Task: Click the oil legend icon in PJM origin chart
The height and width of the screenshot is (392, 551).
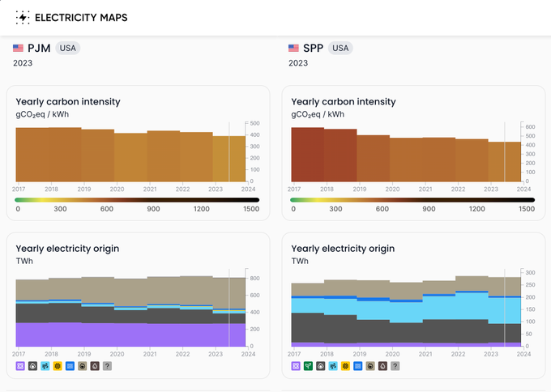Action: (95, 366)
